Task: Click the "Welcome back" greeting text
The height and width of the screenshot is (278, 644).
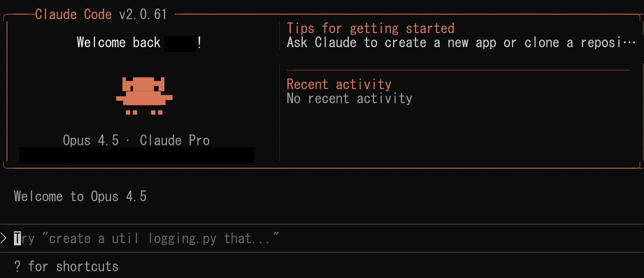Action: tap(119, 43)
